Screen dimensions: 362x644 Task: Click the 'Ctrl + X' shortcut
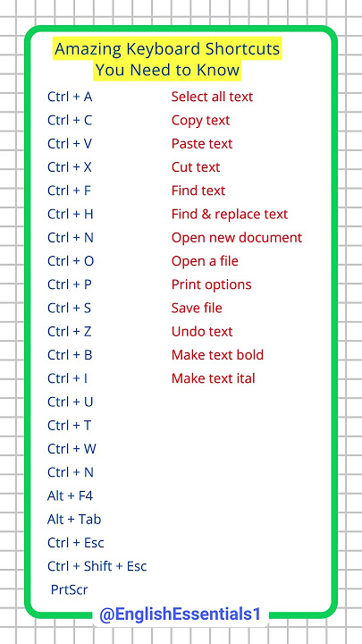70,167
